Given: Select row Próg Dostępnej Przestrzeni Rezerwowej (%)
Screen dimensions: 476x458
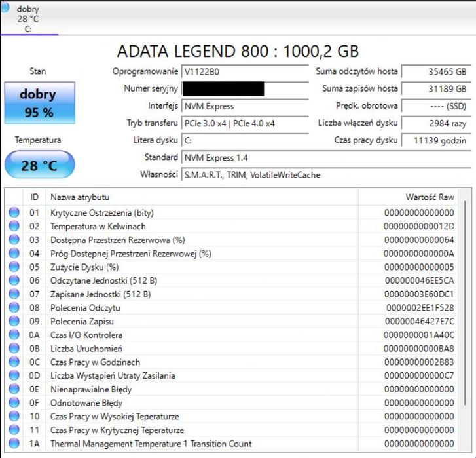Looking at the screenshot, I should (231, 254).
